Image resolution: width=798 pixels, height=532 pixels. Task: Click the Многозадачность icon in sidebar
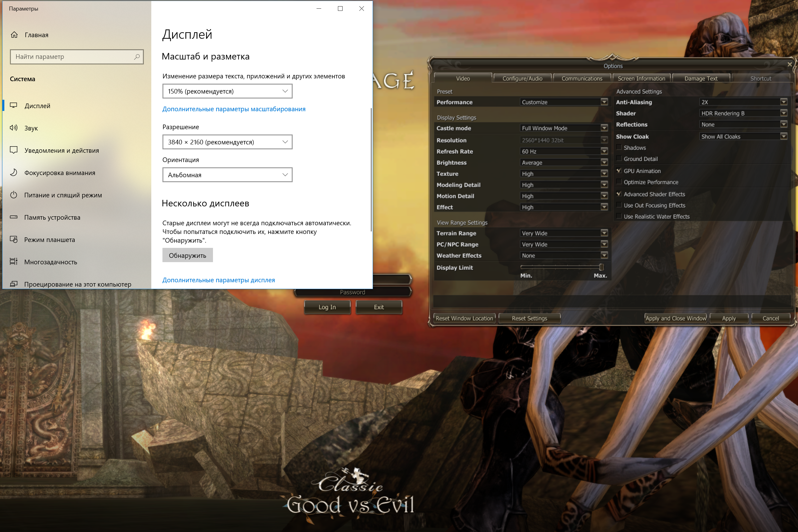[14, 262]
